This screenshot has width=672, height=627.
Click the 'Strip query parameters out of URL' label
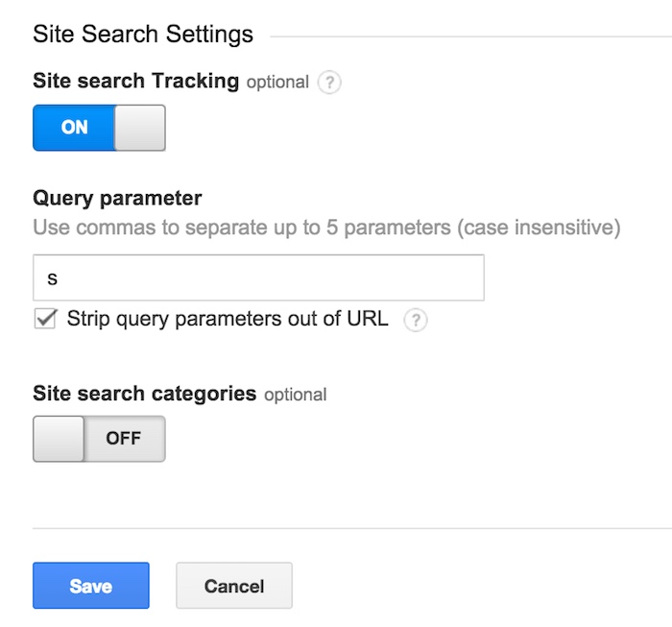tap(228, 320)
